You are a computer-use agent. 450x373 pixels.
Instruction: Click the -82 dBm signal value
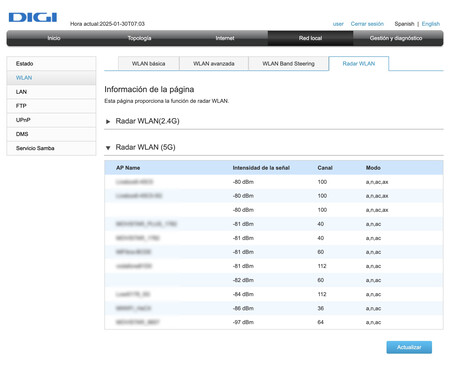tap(243, 280)
